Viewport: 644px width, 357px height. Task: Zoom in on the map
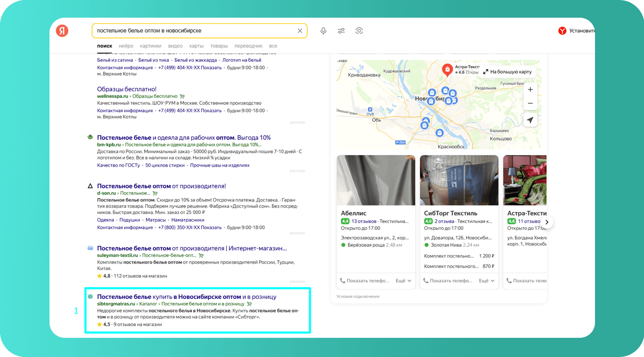point(530,89)
